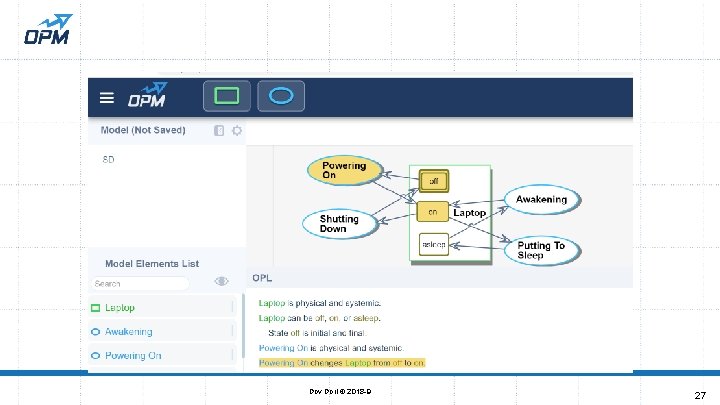This screenshot has height=405, width=720.
Task: Click the OPM logo in the toolbar
Action: tap(147, 95)
